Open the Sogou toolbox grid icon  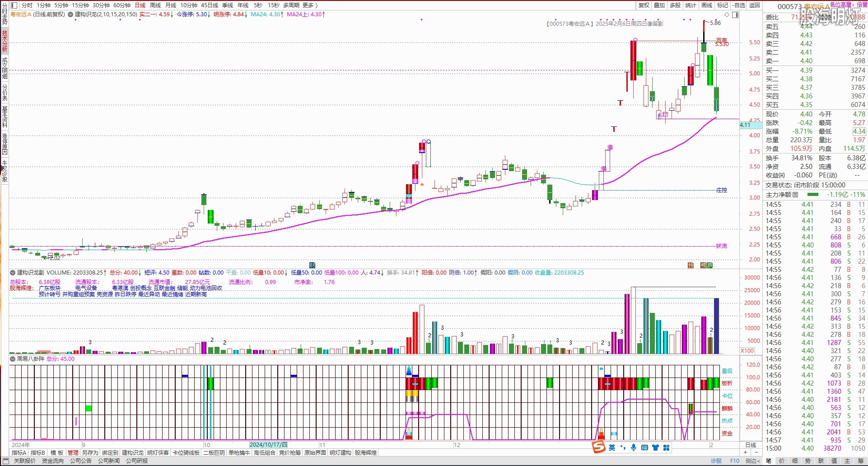click(666, 447)
